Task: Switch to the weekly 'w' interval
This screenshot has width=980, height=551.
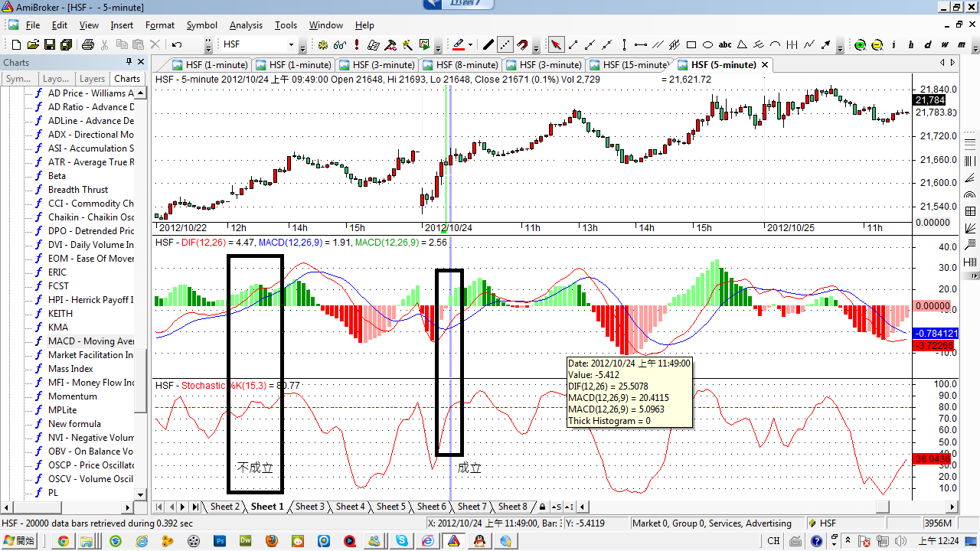Action: 945,44
